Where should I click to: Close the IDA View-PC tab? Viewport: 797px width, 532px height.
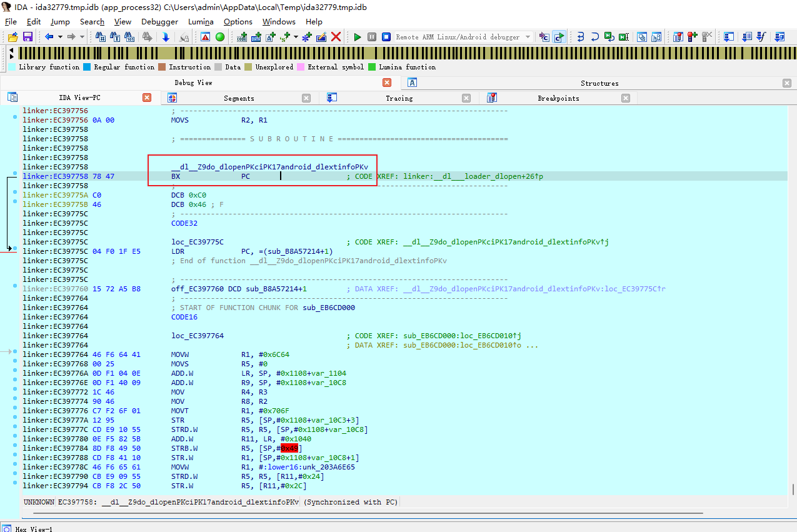point(147,98)
